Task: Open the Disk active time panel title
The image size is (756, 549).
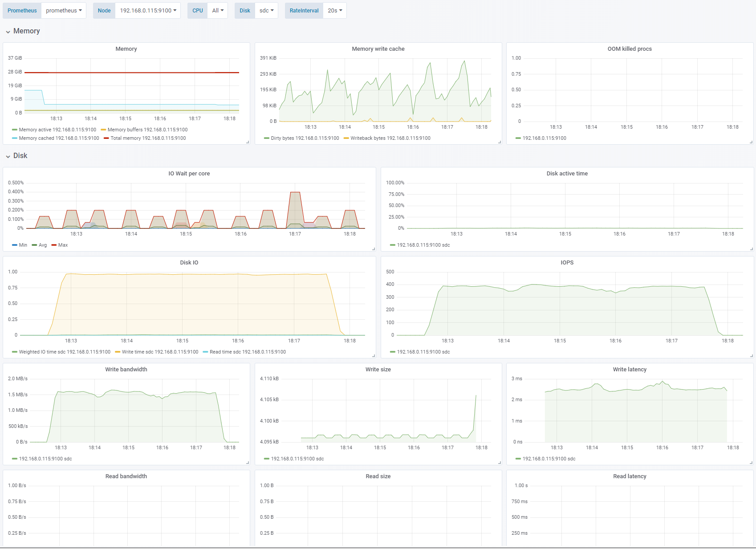Action: 567,174
